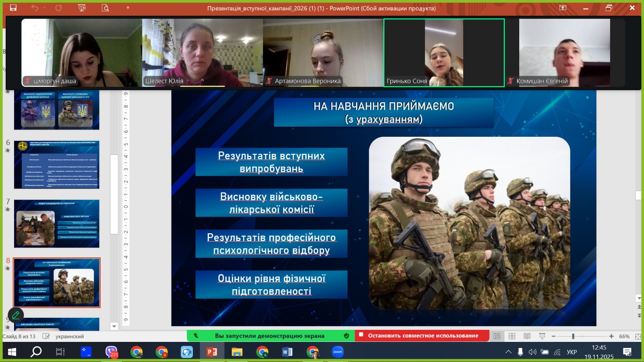
Task: Start slideshow from beginning via quick access icon
Action: click(82, 8)
